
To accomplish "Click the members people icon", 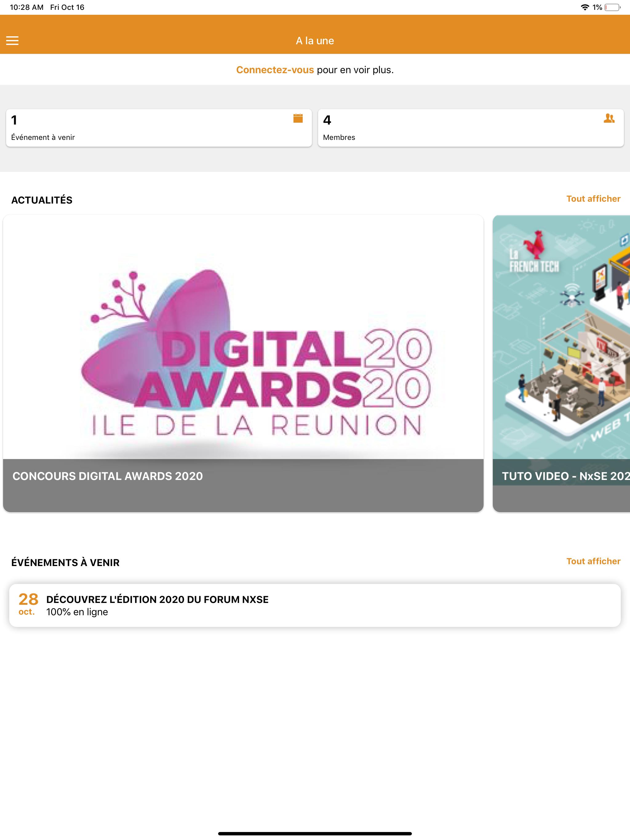I will (x=609, y=118).
